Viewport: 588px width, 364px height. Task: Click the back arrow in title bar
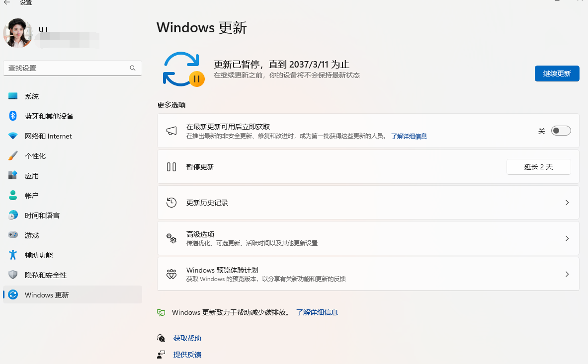point(7,2)
